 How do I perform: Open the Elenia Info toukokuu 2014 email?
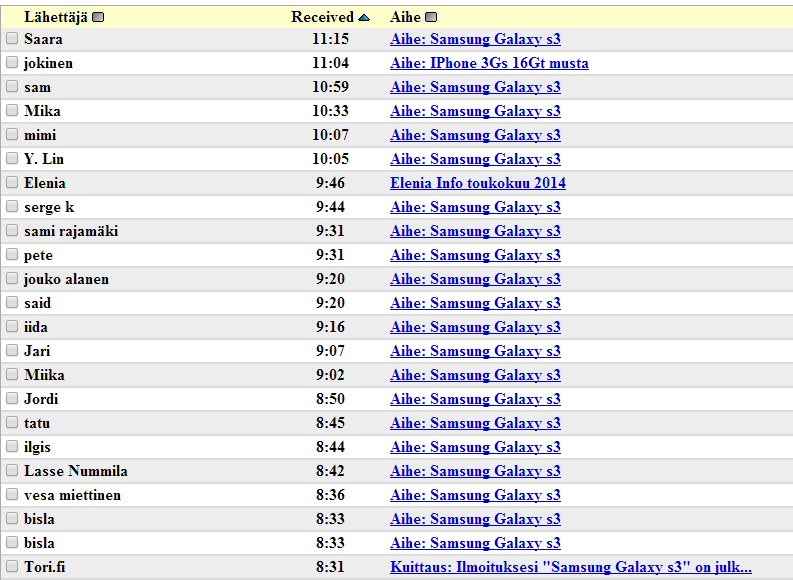pos(477,183)
